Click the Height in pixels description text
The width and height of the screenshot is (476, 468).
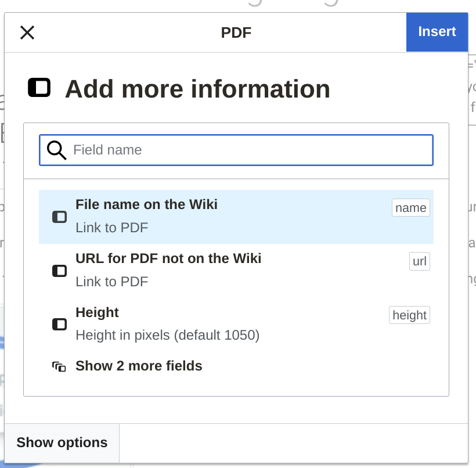(x=167, y=335)
